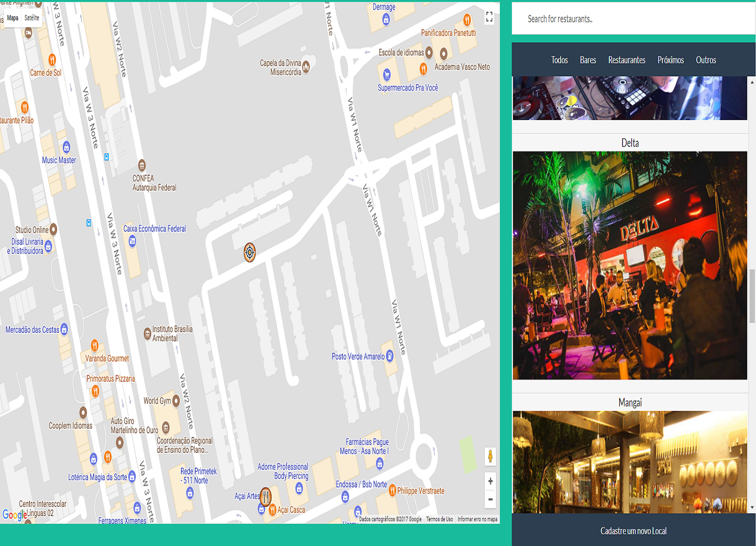Open the Google logo link on map

click(15, 514)
